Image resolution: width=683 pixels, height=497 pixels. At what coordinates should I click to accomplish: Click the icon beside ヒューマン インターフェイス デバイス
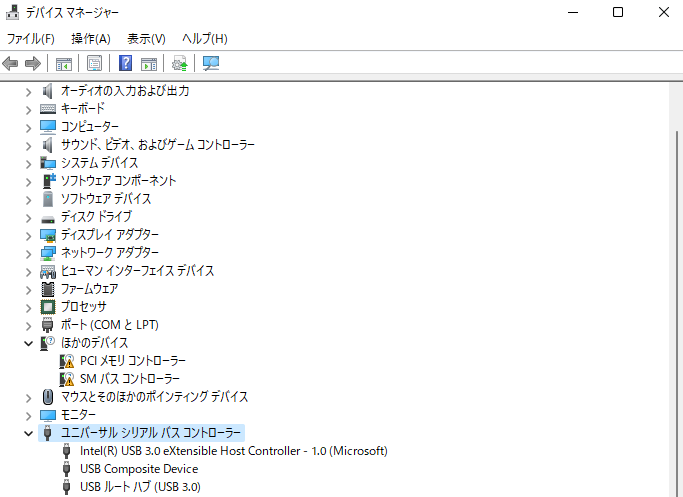[47, 271]
